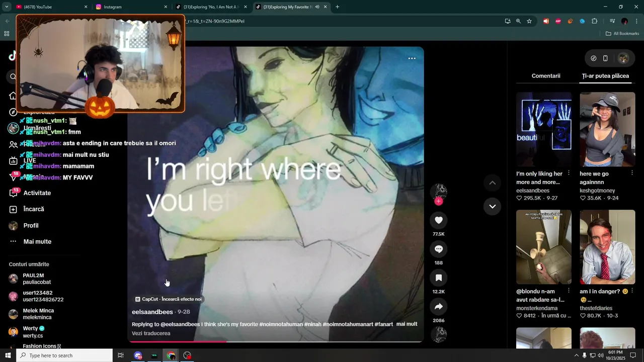
Task: Click install app icon in address bar
Action: (x=508, y=21)
